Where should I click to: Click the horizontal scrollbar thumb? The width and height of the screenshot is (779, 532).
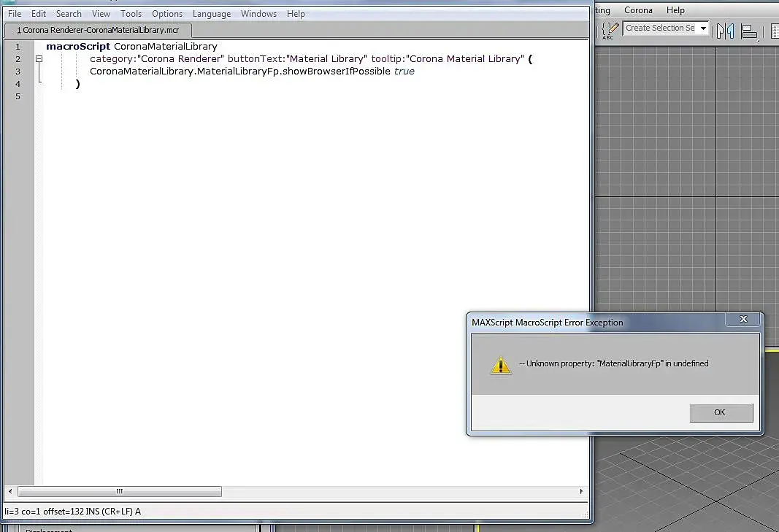click(120, 491)
